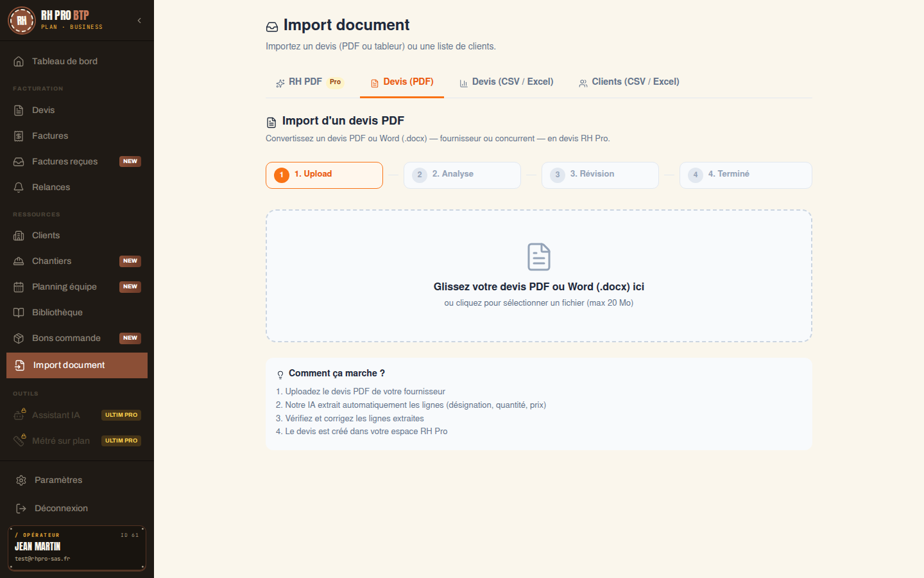
Task: Select step 3. Révision
Action: 600,175
